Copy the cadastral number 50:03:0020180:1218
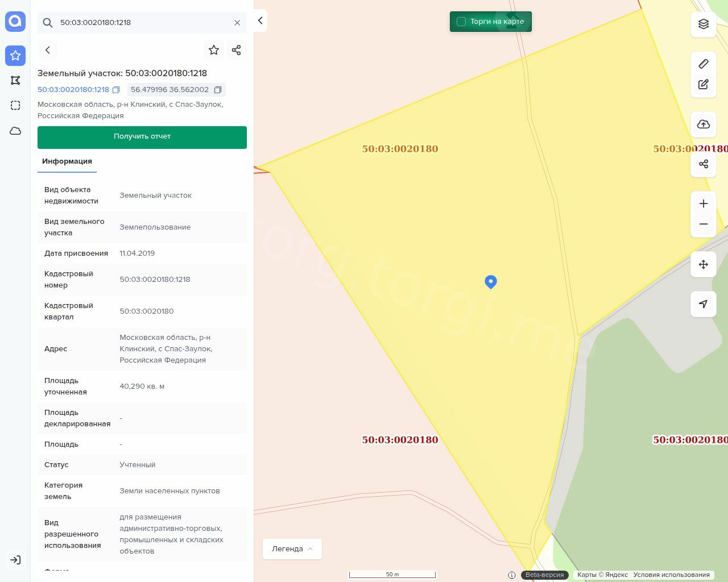 coord(116,90)
